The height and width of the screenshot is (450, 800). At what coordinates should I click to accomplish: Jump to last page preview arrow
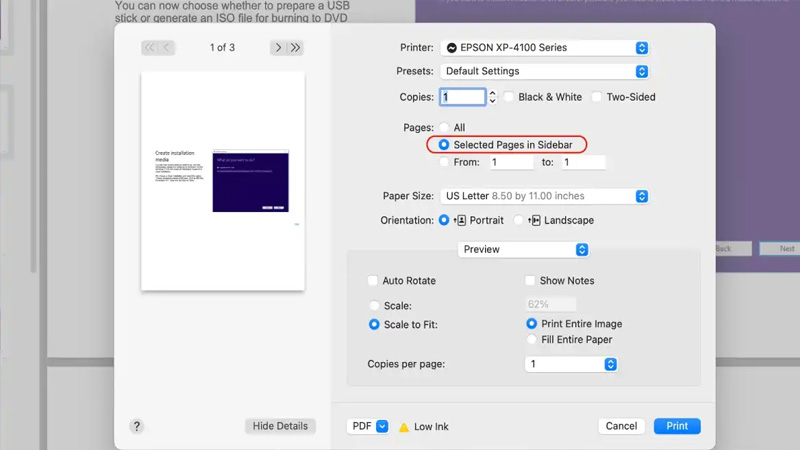tap(296, 48)
